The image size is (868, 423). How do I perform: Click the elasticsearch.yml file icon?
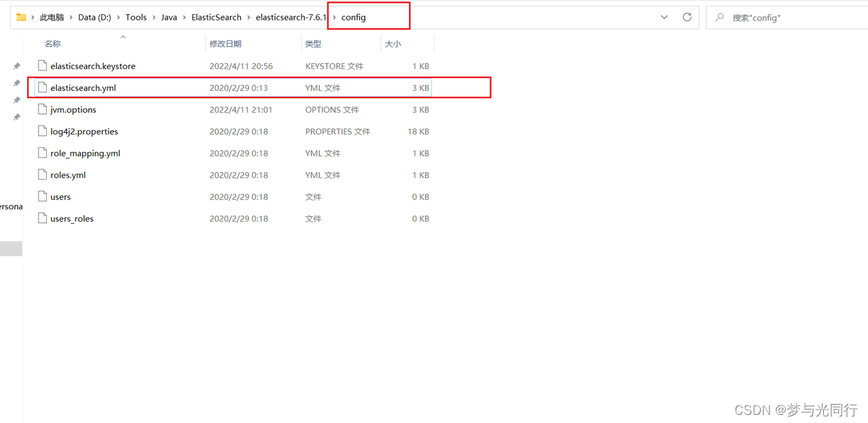[x=43, y=87]
